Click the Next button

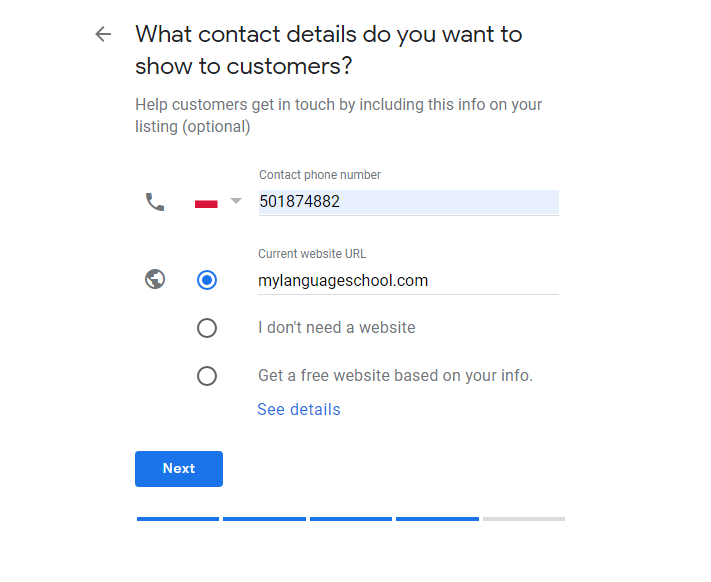(179, 469)
